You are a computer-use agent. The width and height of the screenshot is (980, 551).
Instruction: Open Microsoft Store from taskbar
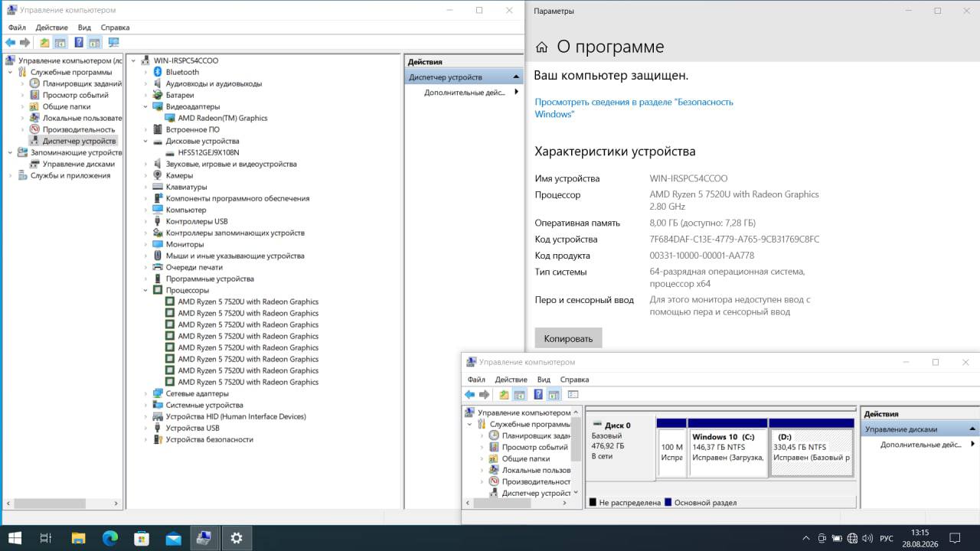pyautogui.click(x=142, y=538)
